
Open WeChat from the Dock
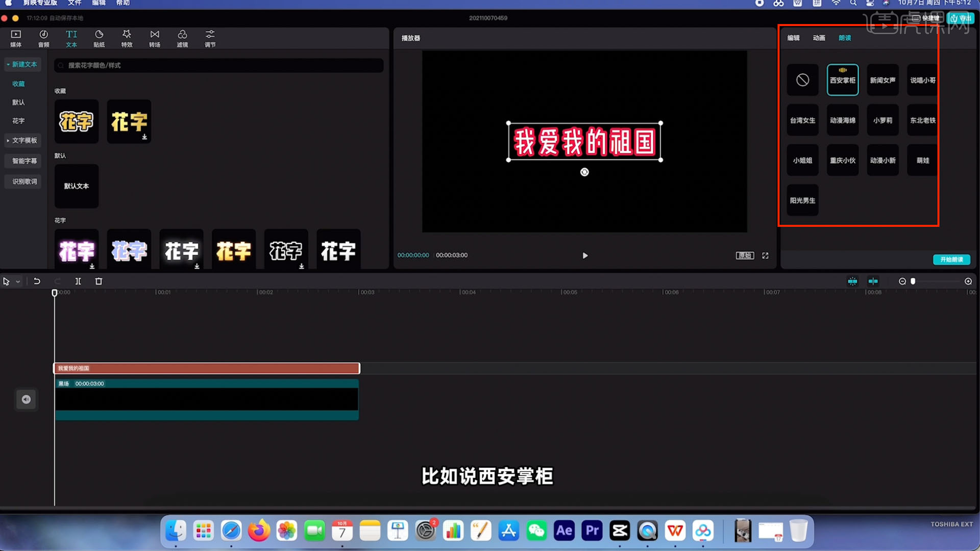coord(536,531)
